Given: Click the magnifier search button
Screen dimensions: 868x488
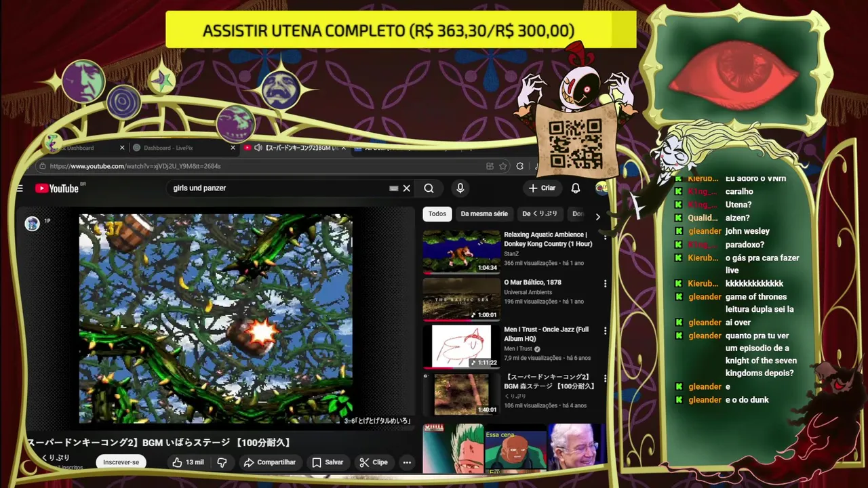Looking at the screenshot, I should coord(429,188).
